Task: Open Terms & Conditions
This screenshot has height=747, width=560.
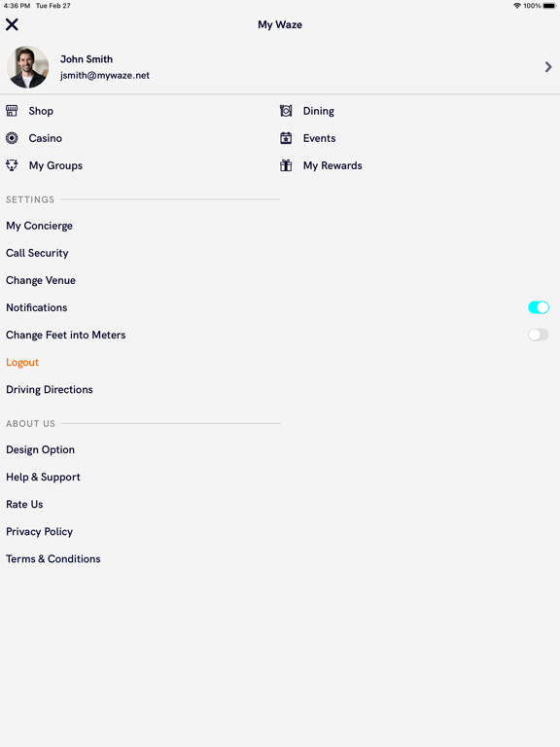Action: click(x=52, y=559)
